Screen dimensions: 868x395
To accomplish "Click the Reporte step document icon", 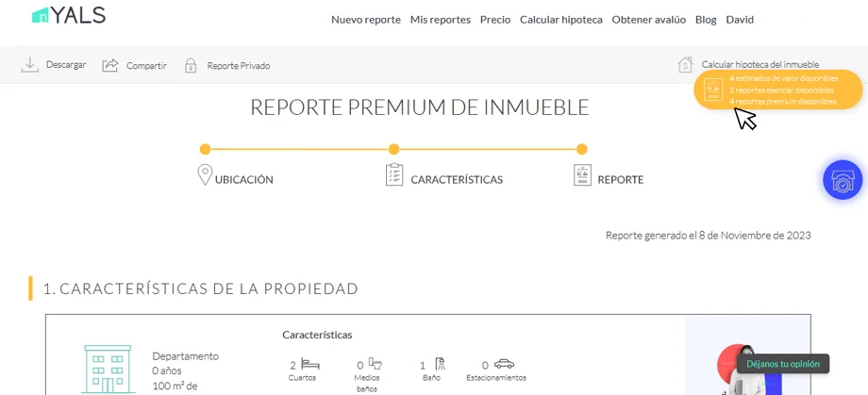I will pos(582,175).
